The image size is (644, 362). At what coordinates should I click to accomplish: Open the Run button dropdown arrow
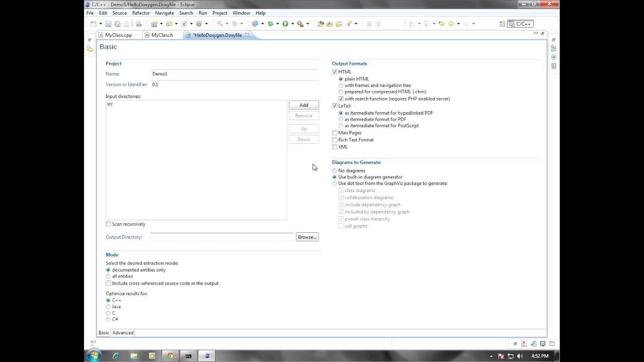[x=292, y=24]
